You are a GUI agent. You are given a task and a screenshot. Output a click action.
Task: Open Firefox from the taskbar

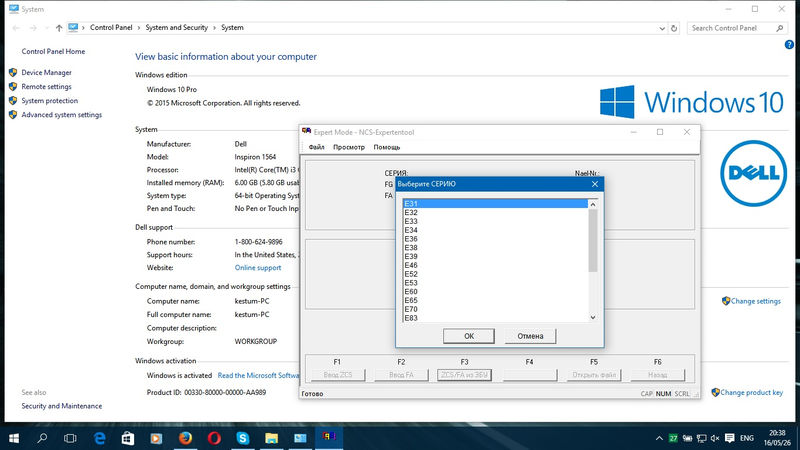point(185,438)
